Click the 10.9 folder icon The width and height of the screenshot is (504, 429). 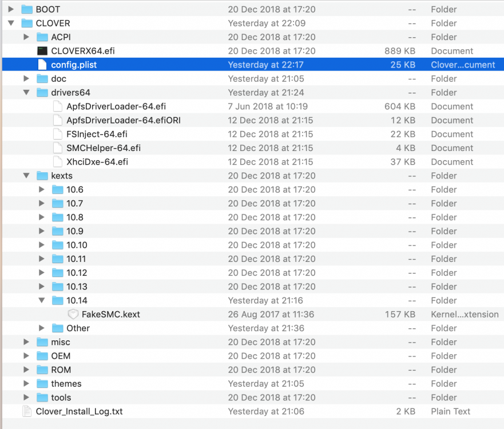pyautogui.click(x=58, y=231)
